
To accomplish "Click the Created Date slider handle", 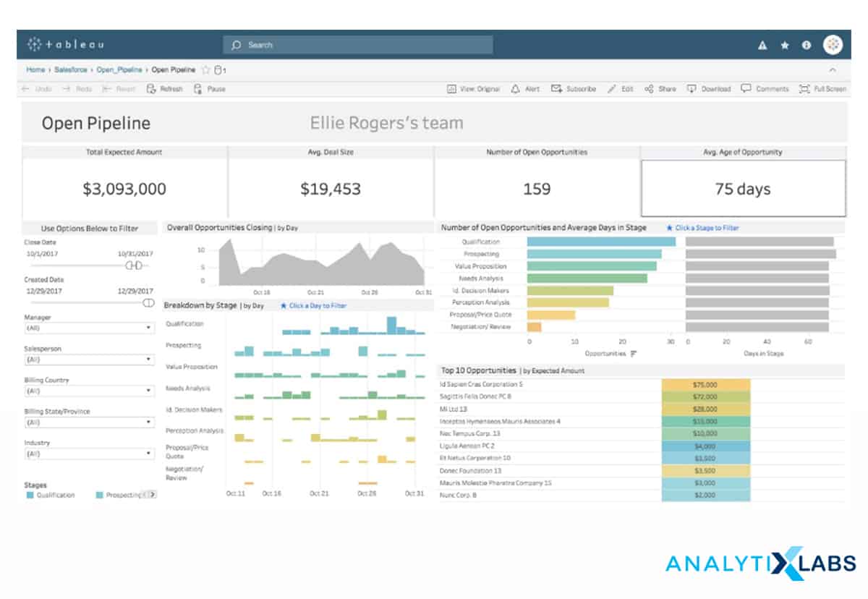I will pos(148,302).
